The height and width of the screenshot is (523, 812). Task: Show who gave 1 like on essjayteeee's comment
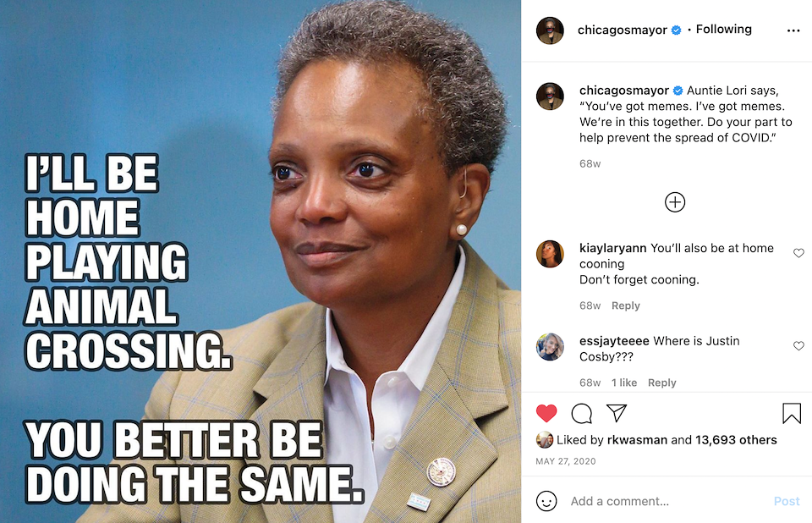point(624,383)
